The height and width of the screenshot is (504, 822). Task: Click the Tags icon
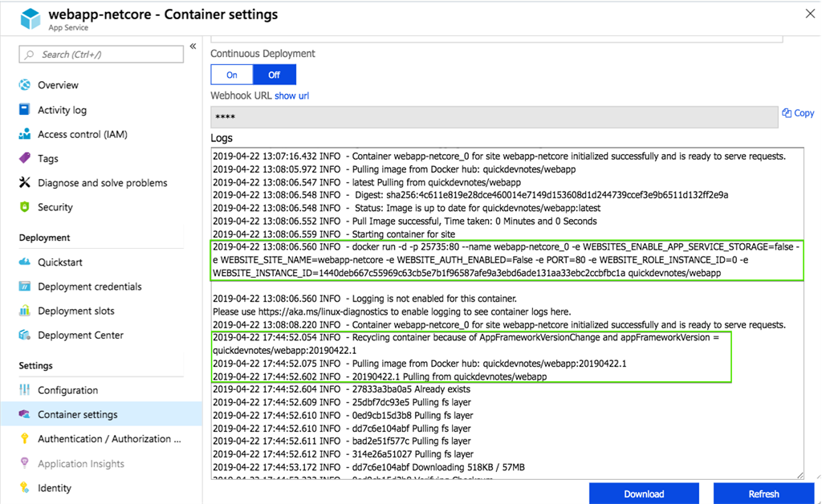click(26, 158)
